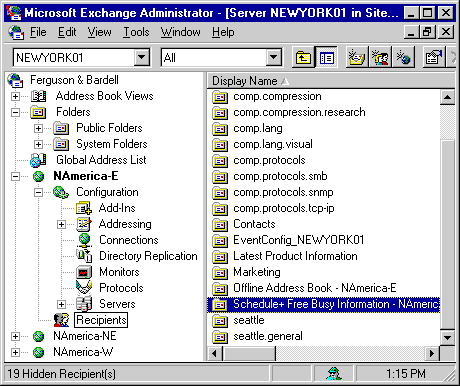Click the Directory Replication icon
The height and width of the screenshot is (386, 460).
coord(84,256)
